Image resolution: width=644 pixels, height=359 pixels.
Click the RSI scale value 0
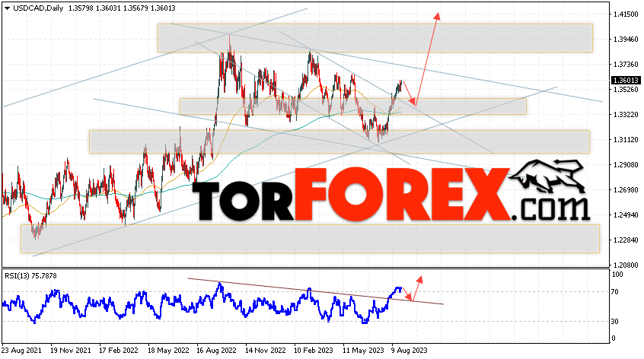click(x=614, y=338)
